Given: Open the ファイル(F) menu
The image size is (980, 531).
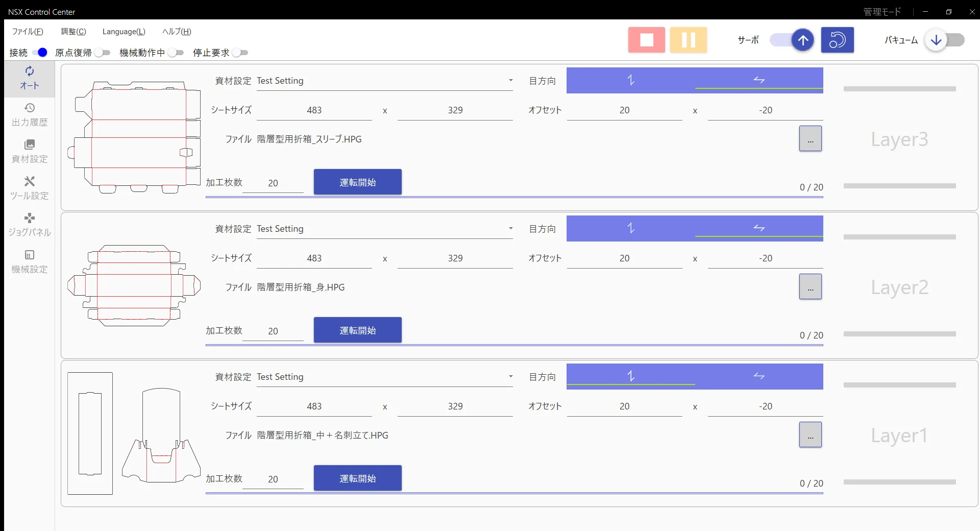Looking at the screenshot, I should point(28,32).
